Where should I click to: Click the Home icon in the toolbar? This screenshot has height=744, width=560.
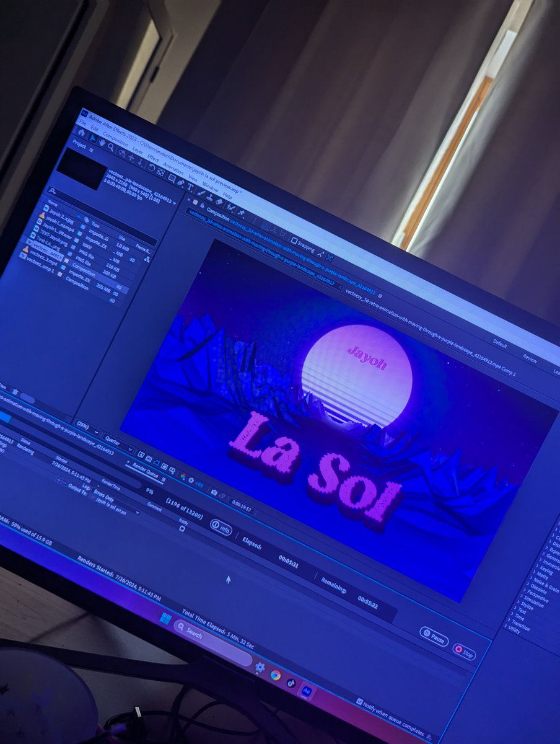(81, 133)
